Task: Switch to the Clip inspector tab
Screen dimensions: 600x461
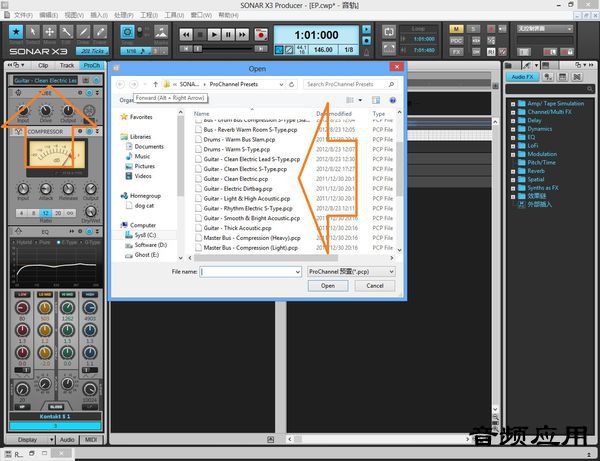Action: 43,65
